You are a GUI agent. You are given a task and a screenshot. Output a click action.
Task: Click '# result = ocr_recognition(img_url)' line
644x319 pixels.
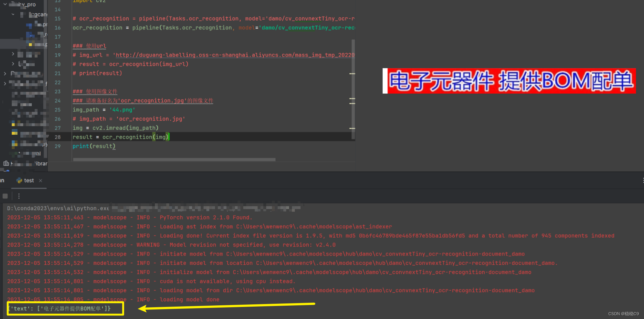coord(130,64)
